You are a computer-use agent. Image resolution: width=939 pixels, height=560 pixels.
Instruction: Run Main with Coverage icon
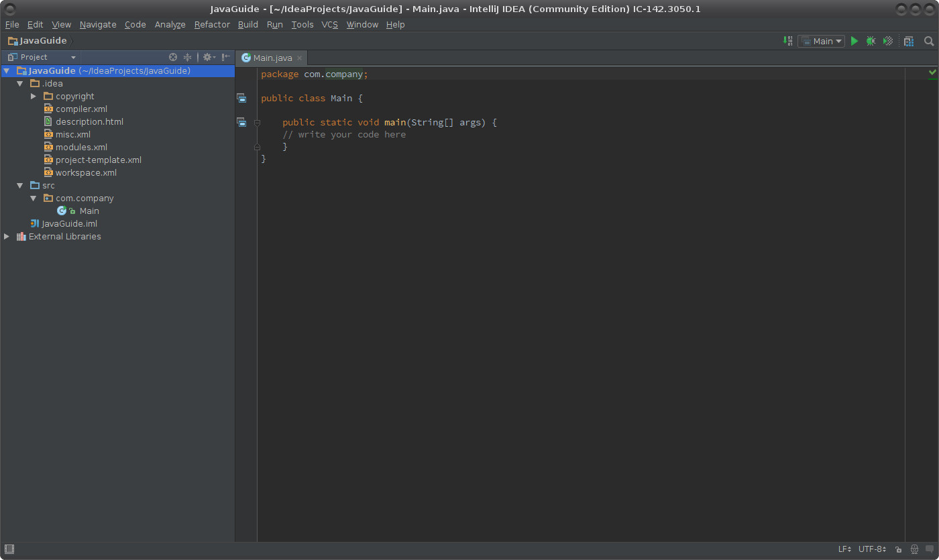(888, 41)
